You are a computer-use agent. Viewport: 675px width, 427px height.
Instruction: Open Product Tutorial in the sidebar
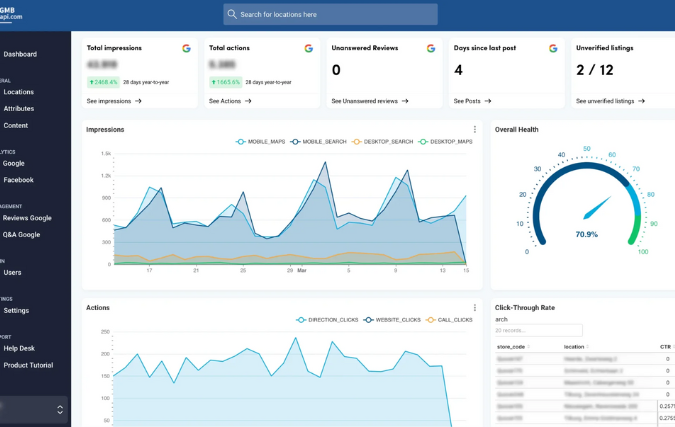(28, 365)
